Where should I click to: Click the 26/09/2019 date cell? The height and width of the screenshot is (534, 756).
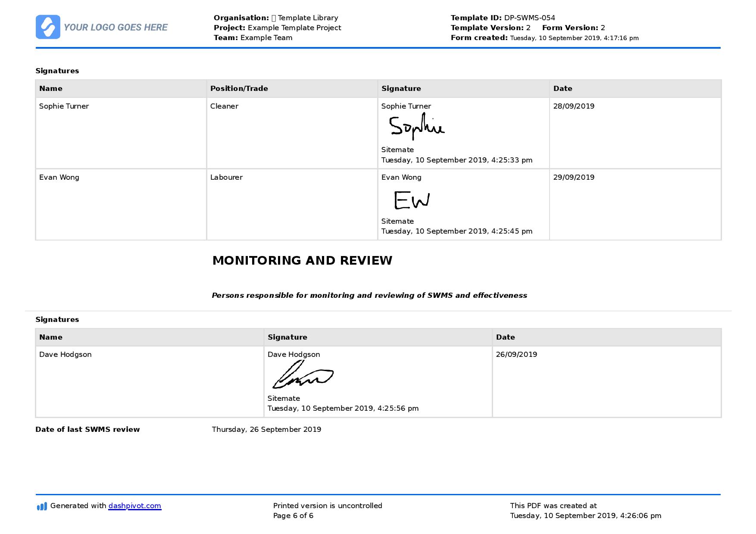(x=606, y=381)
